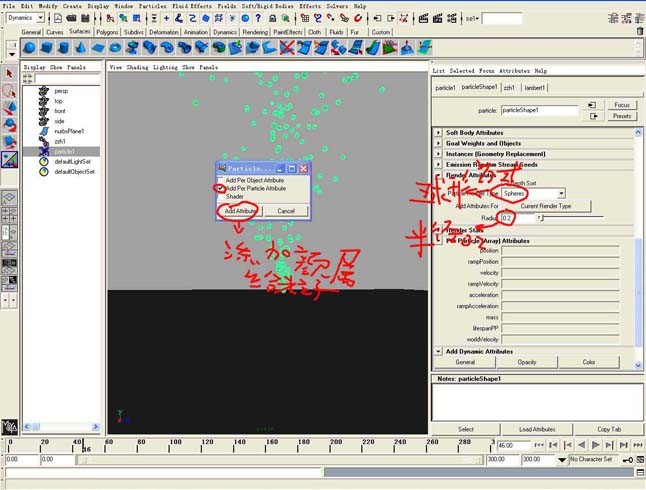Switch to the Rendering shelf tab
Viewport: 646px width, 490px height.
point(255,32)
